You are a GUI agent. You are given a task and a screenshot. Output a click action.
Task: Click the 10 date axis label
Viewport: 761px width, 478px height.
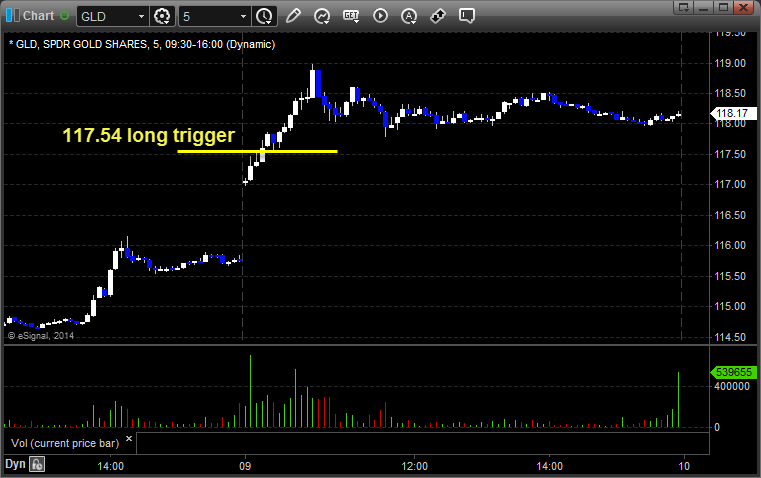[684, 466]
